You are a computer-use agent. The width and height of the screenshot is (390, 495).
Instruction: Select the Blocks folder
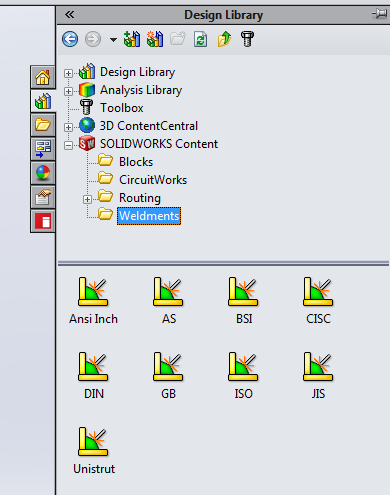pyautogui.click(x=136, y=162)
